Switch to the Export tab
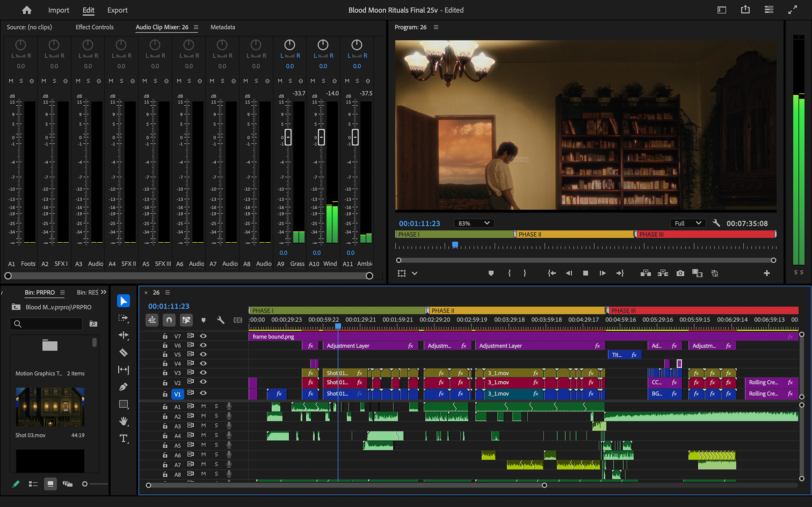Viewport: 812px width, 507px height. pos(117,10)
